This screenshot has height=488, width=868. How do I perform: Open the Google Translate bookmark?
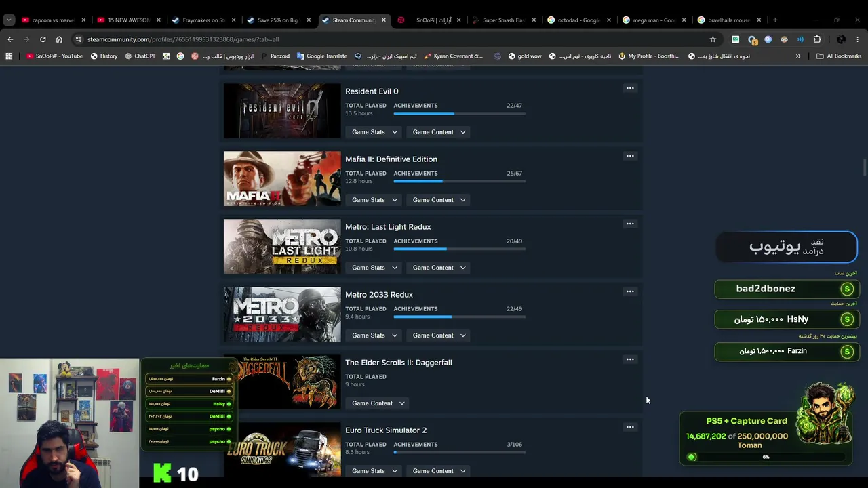321,56
